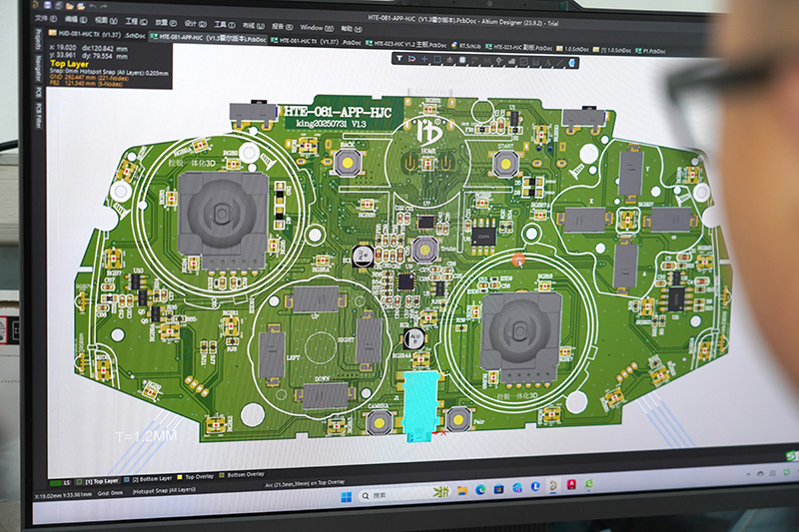Click the Undo arrow in title bar
Screen dimensions: 799x532
coord(92,7)
